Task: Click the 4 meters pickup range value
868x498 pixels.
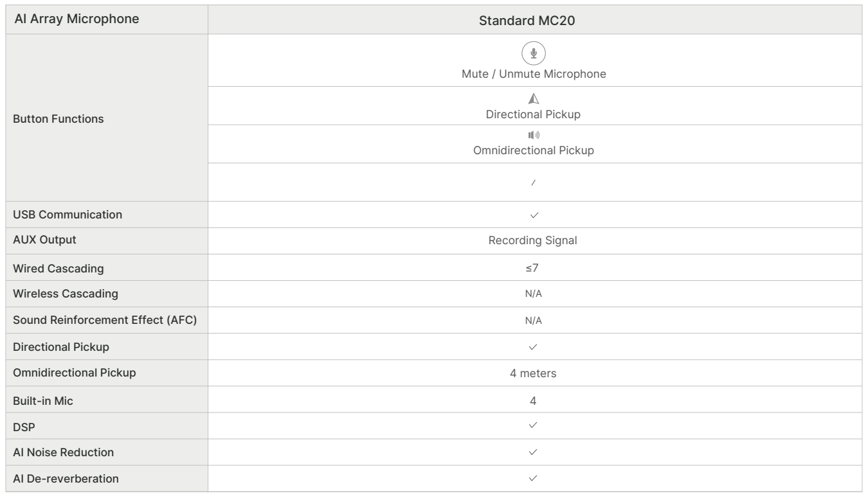Action: coord(534,373)
